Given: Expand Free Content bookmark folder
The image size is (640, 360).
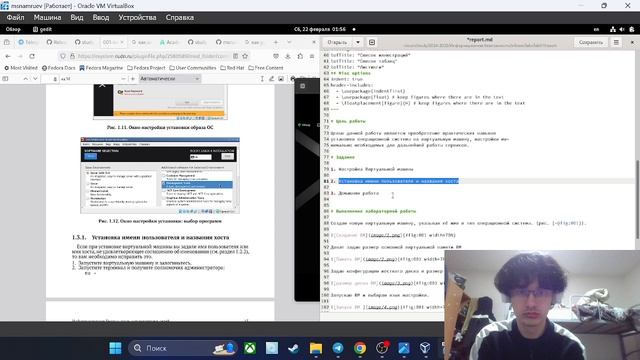Looking at the screenshot, I should [266, 68].
